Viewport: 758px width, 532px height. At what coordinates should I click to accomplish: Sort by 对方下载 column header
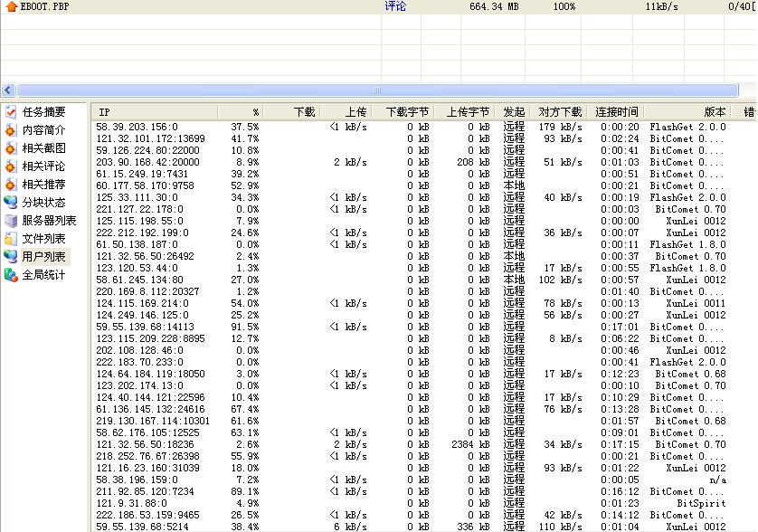(559, 112)
